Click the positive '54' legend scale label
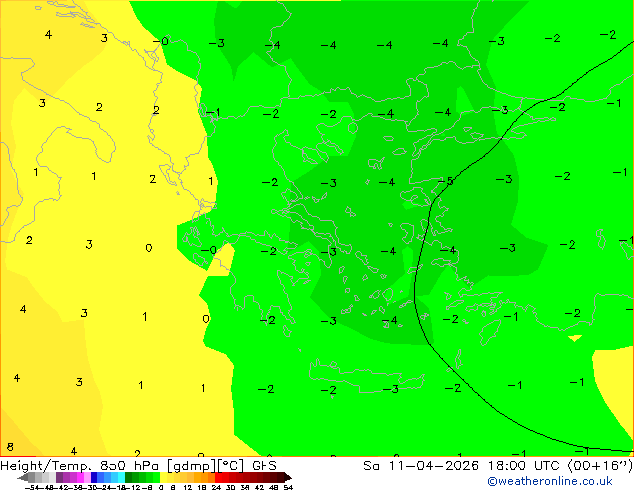 (x=288, y=487)
